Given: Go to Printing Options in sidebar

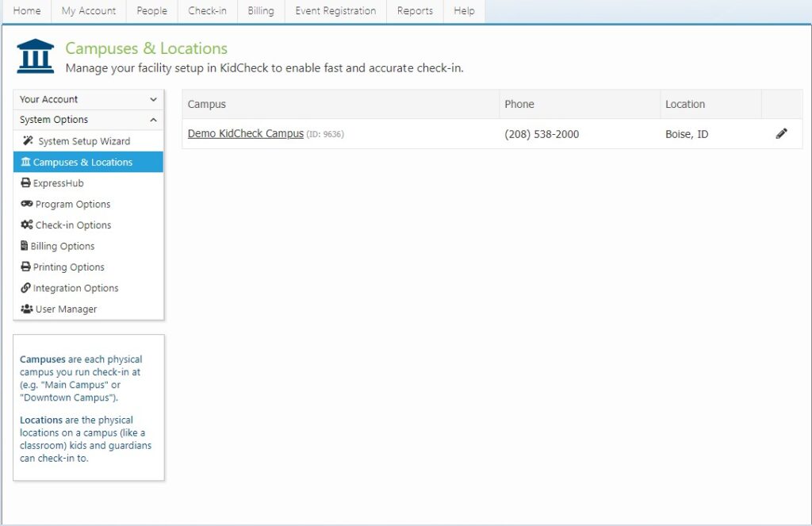Looking at the screenshot, I should tap(89, 267).
